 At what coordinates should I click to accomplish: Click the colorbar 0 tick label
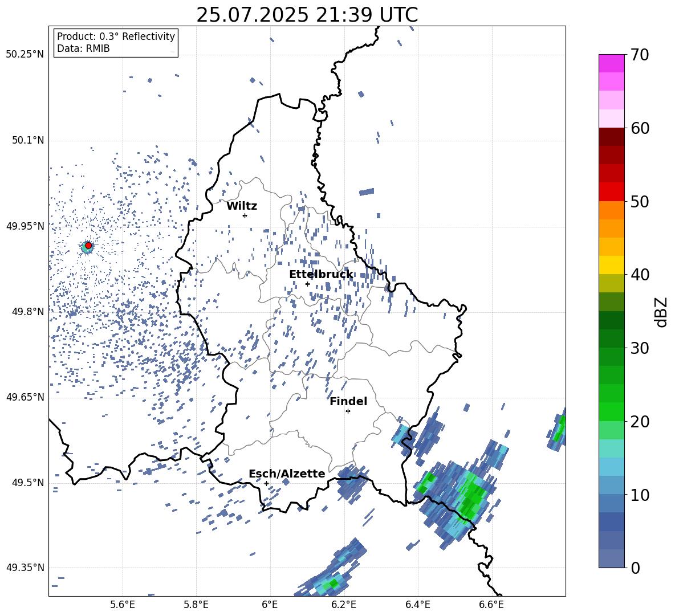(635, 568)
